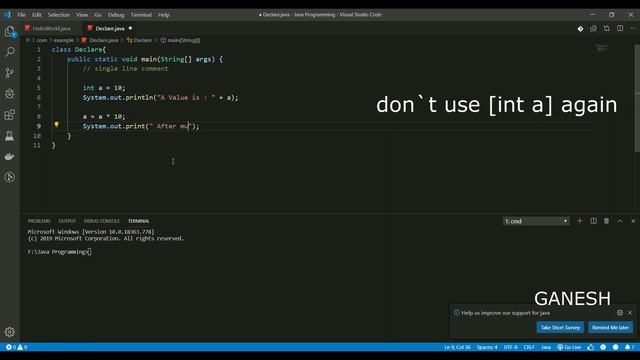
Task: Click the editor minimap
Action: (602, 49)
